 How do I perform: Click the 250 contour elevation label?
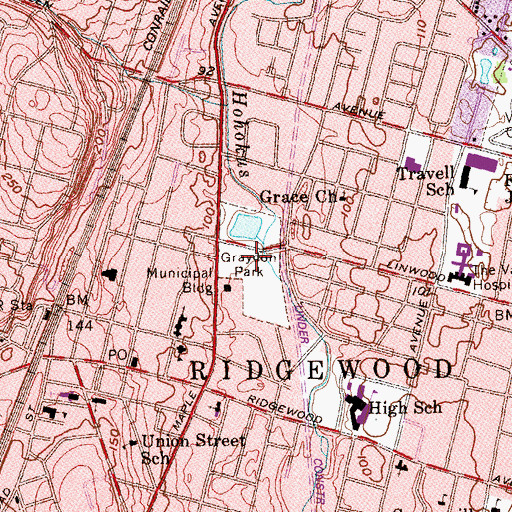pyautogui.click(x=12, y=183)
